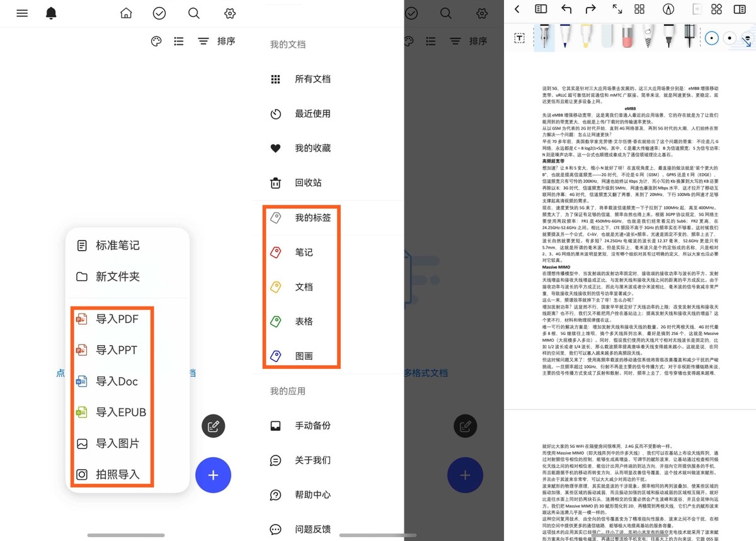The width and height of the screenshot is (756, 541).
Task: Toggle fullscreen editing mode
Action: click(x=617, y=9)
